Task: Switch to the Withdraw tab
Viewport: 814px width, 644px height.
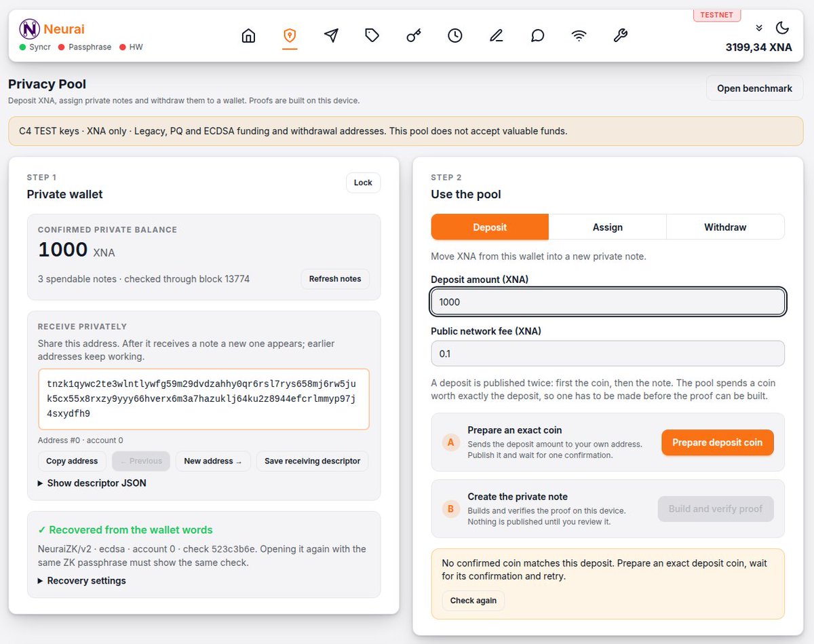Action: pos(725,227)
